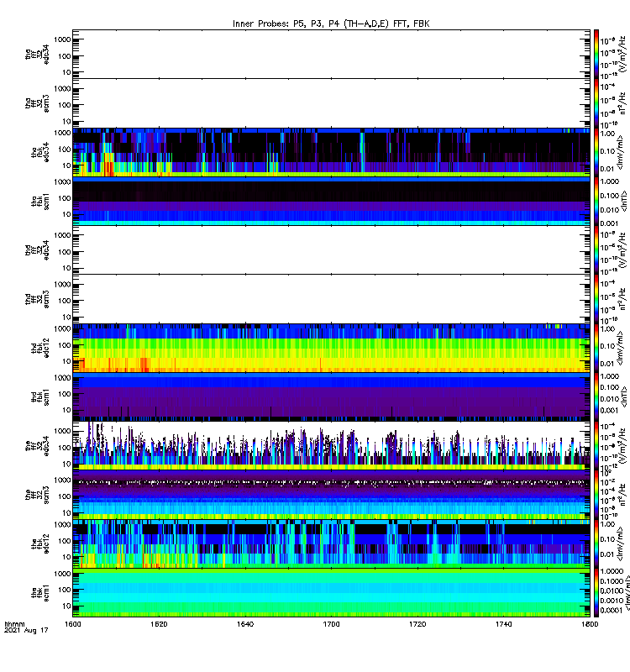Click the empty thd fff scm3 plot panel
Viewport: 630px width, 672px height.
[331, 299]
